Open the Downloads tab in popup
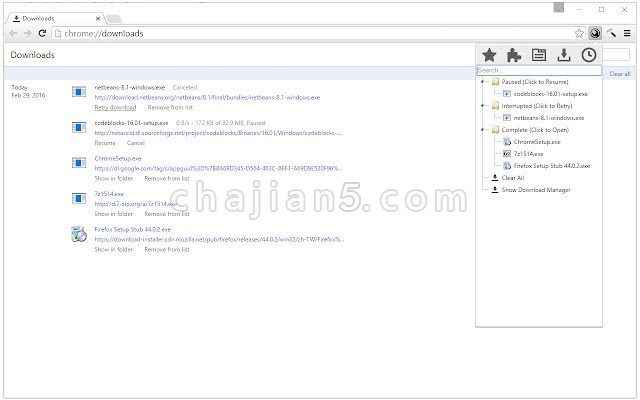This screenshot has height=400, width=640. (x=564, y=55)
